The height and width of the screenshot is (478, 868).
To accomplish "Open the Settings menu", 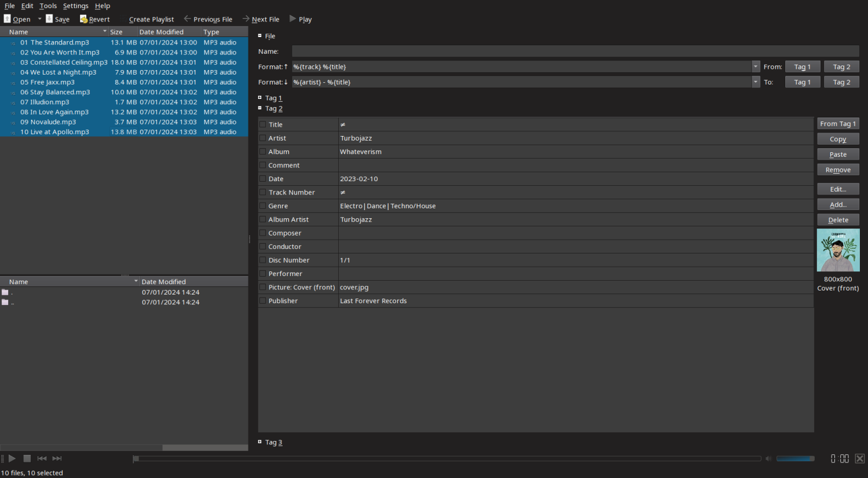I will 75,6.
